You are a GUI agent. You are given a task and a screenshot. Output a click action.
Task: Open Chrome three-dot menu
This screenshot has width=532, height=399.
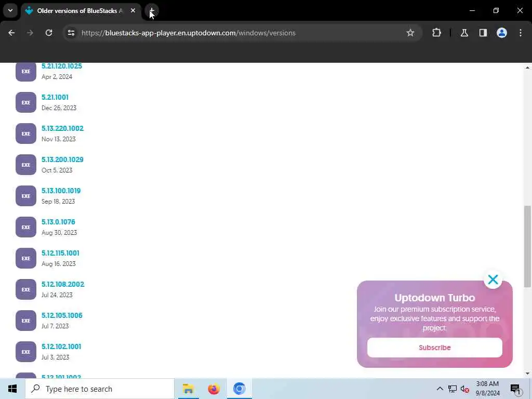pos(521,33)
